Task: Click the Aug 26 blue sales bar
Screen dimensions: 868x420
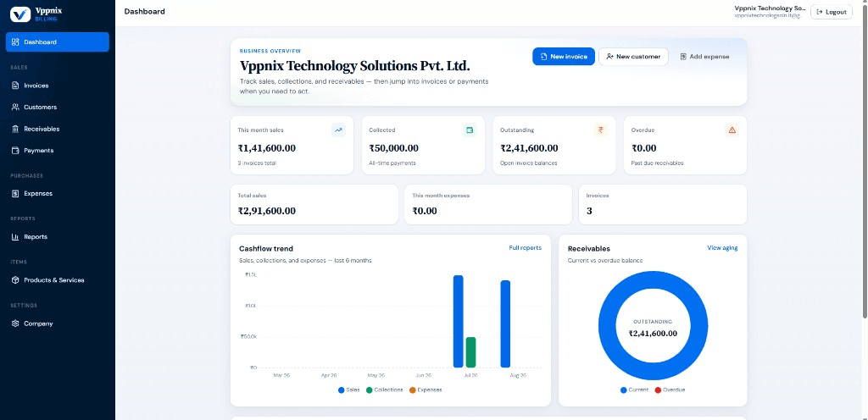Action: [505, 323]
